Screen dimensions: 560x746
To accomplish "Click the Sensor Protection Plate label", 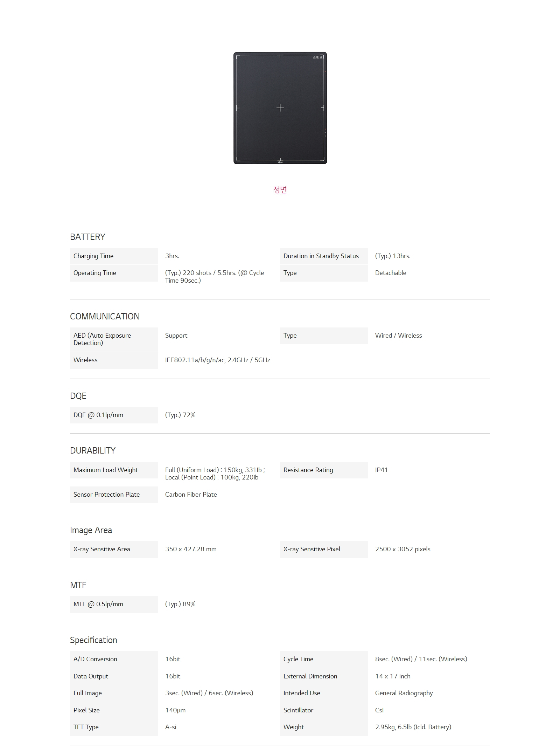I will pos(106,495).
